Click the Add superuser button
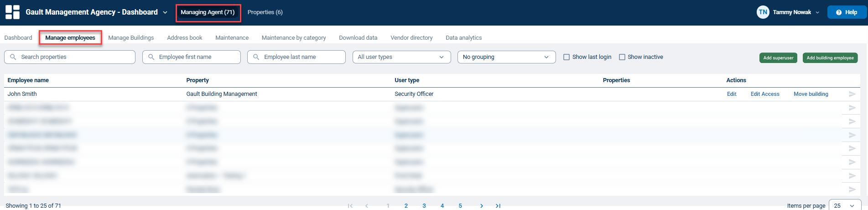This screenshot has height=210, width=868. click(778, 58)
